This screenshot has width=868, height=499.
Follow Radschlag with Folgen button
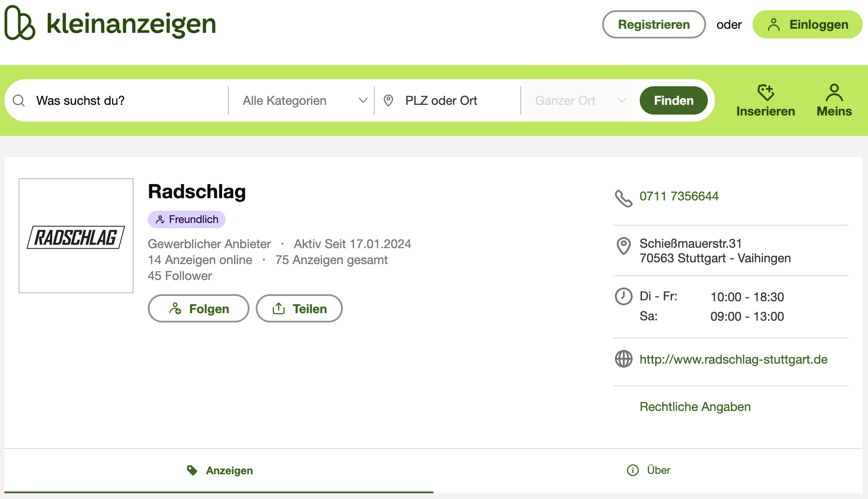pyautogui.click(x=199, y=309)
